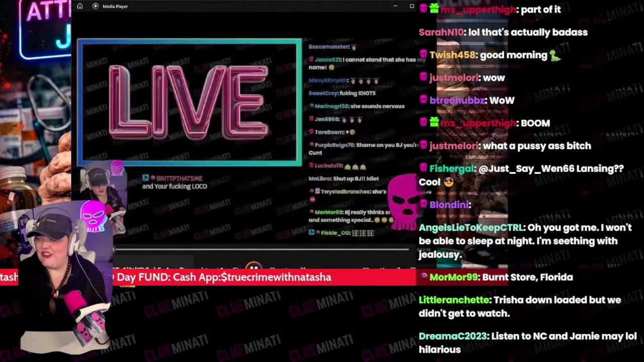Select ms_upperthigh 'BOOM' message
Image resolution: width=644 pixels, height=362 pixels.
pos(485,123)
